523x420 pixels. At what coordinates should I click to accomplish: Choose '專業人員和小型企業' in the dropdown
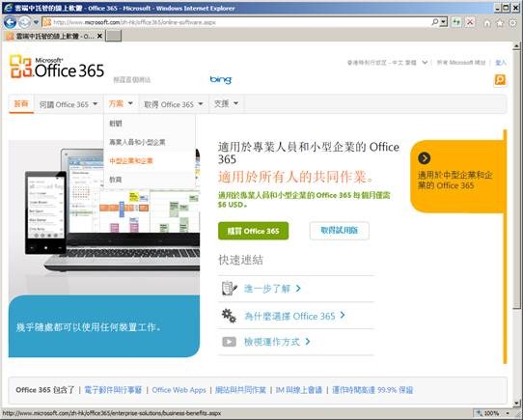coord(137,142)
